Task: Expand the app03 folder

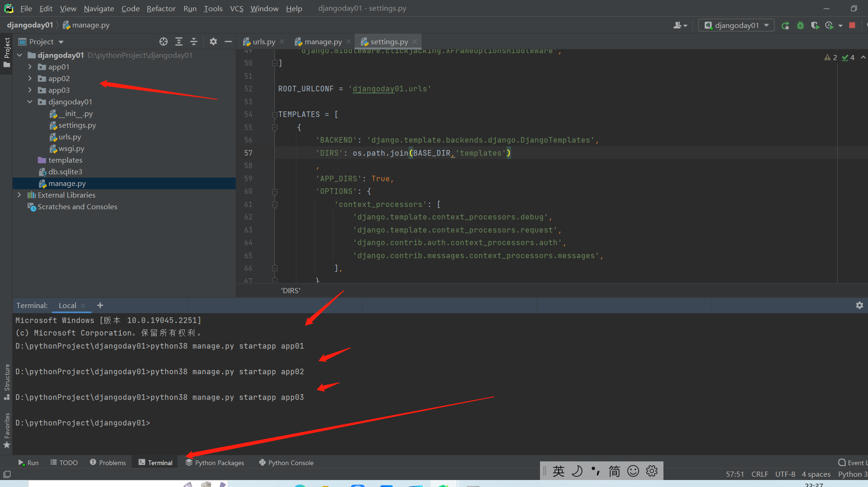Action: click(x=30, y=90)
